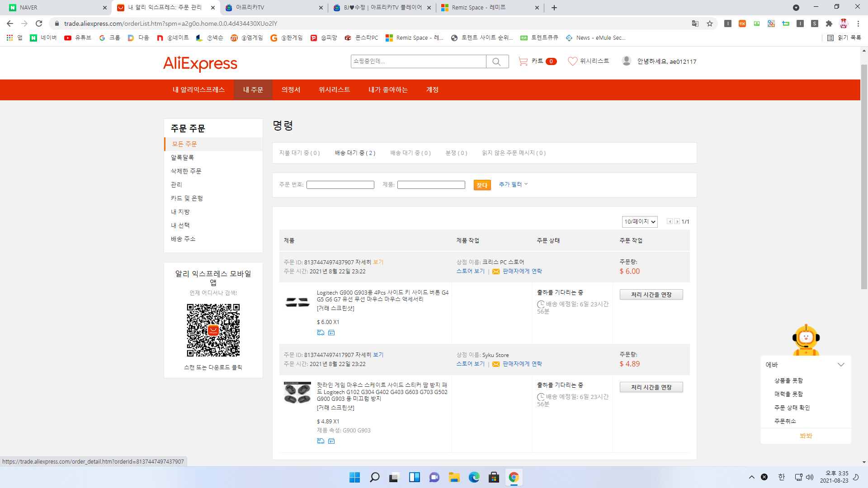Click the Chrome translate icon in address bar
The height and width of the screenshot is (488, 868).
pos(695,23)
